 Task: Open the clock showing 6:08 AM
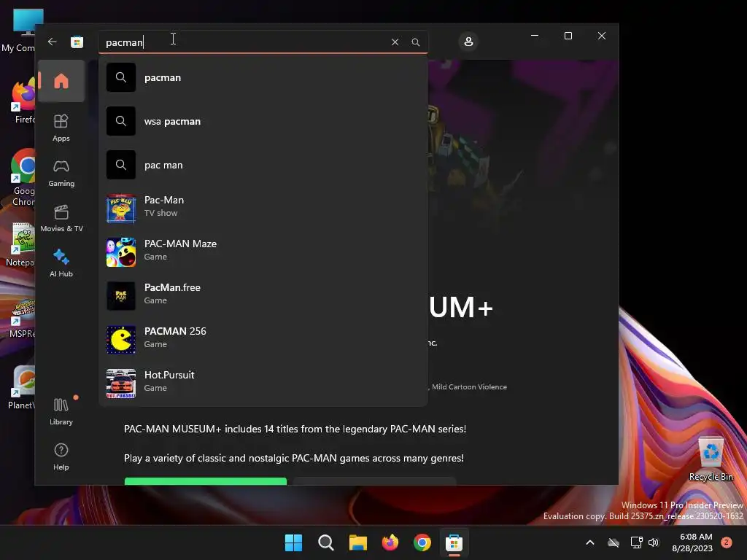pos(692,542)
